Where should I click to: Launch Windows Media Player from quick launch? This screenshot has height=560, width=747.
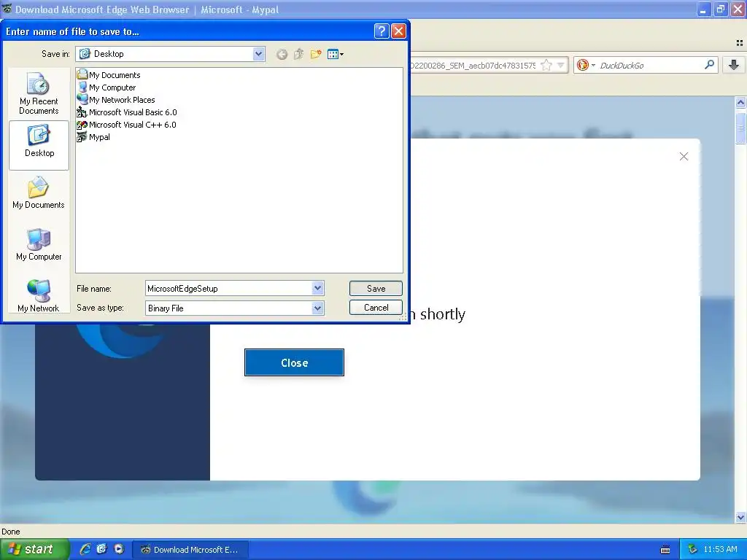click(119, 549)
